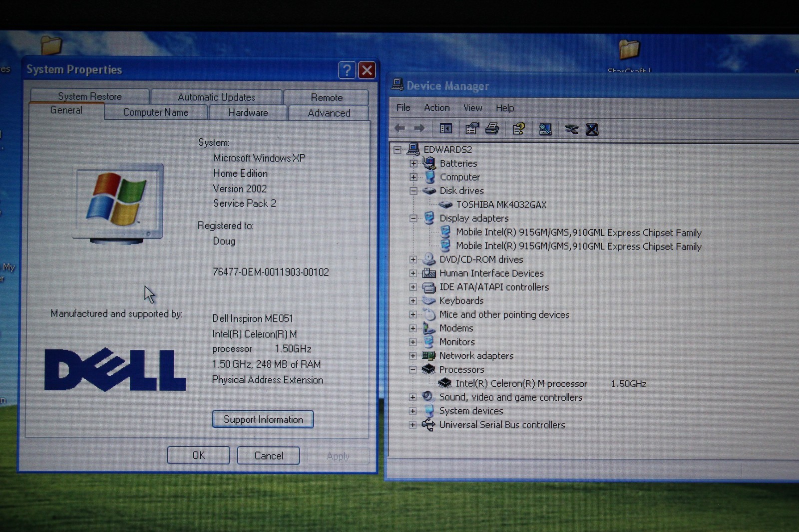This screenshot has width=799, height=532.
Task: Open the View menu in Device Manager
Action: (472, 108)
